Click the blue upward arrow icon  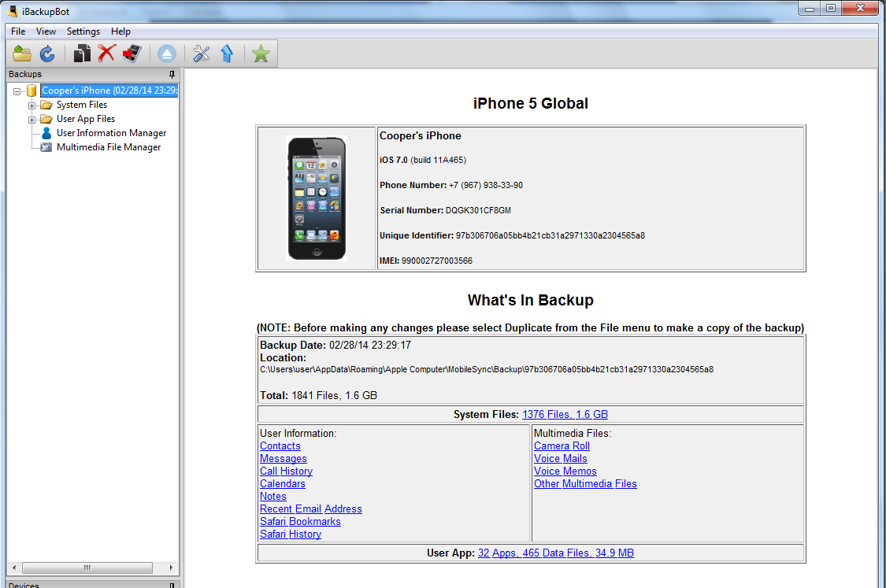[x=227, y=54]
